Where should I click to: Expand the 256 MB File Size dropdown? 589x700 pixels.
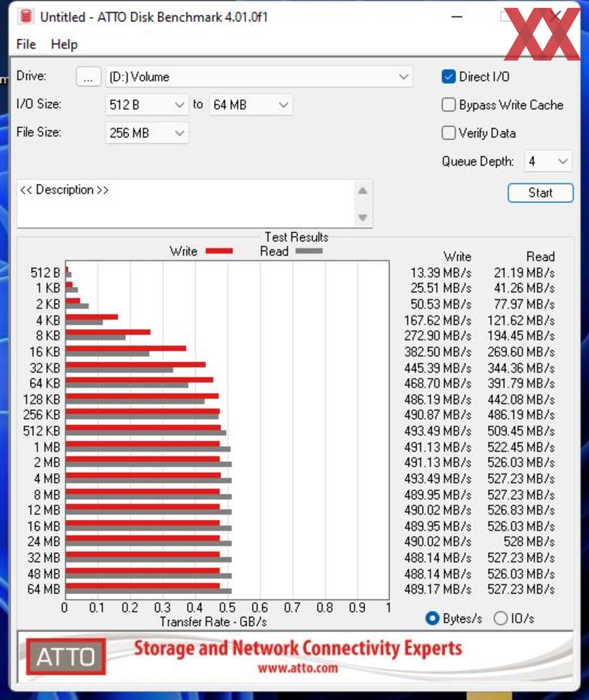pyautogui.click(x=147, y=133)
